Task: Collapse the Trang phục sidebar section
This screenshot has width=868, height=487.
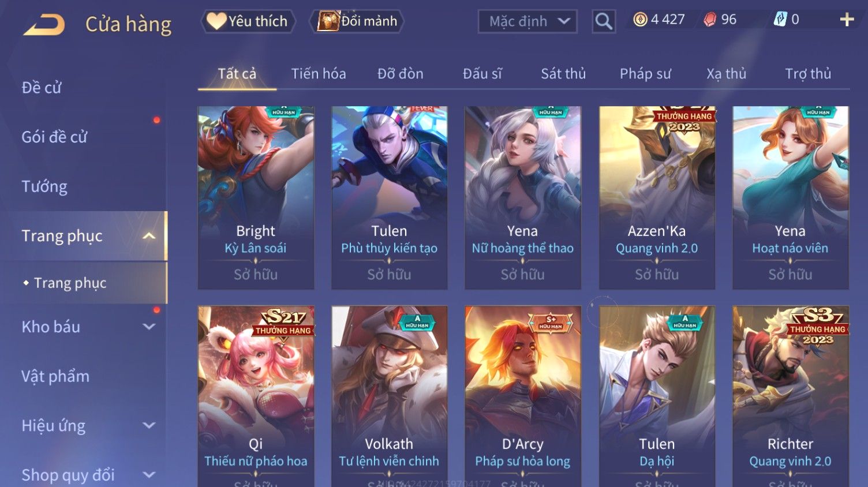Action: [x=149, y=236]
